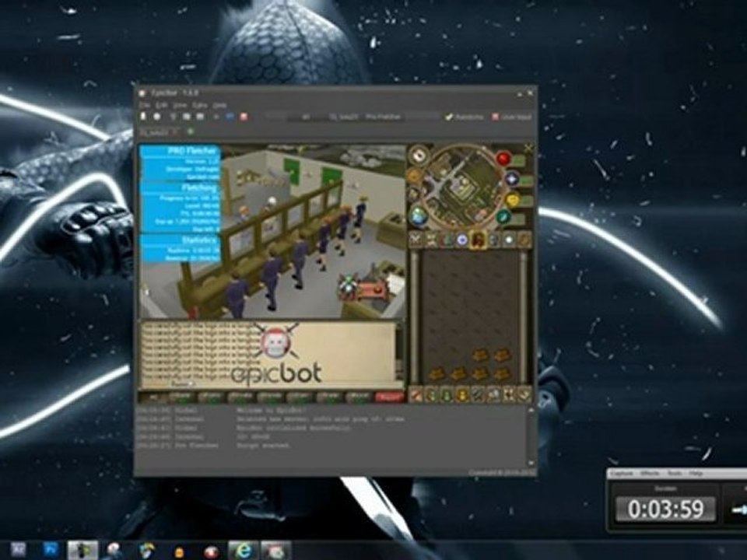The height and width of the screenshot is (560, 747).
Task: Click the orange lock icon in taskbar
Action: 179,552
